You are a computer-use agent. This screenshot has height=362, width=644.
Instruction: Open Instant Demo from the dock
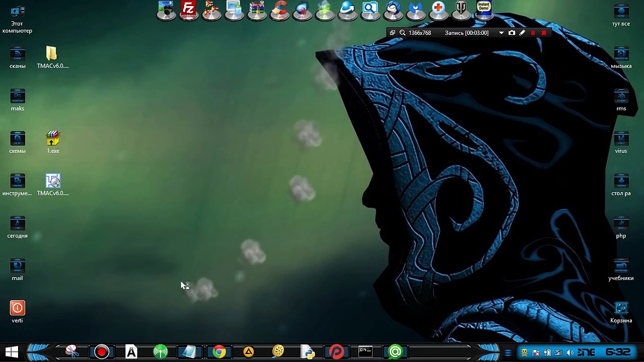[484, 10]
